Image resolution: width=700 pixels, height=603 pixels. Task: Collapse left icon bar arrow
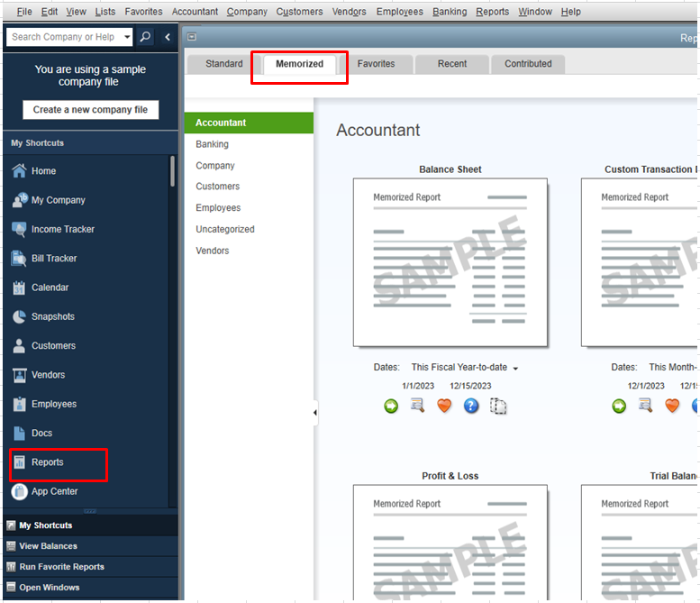(168, 37)
